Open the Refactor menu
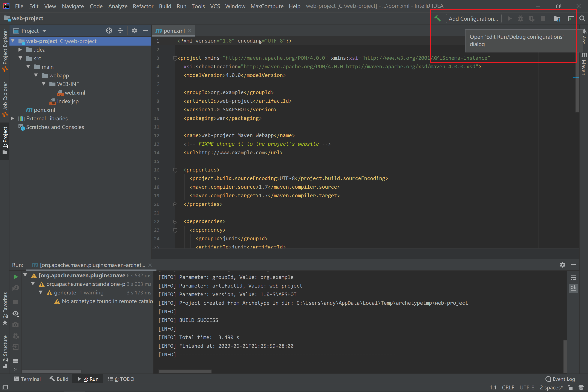This screenshot has width=588, height=392. click(x=143, y=6)
